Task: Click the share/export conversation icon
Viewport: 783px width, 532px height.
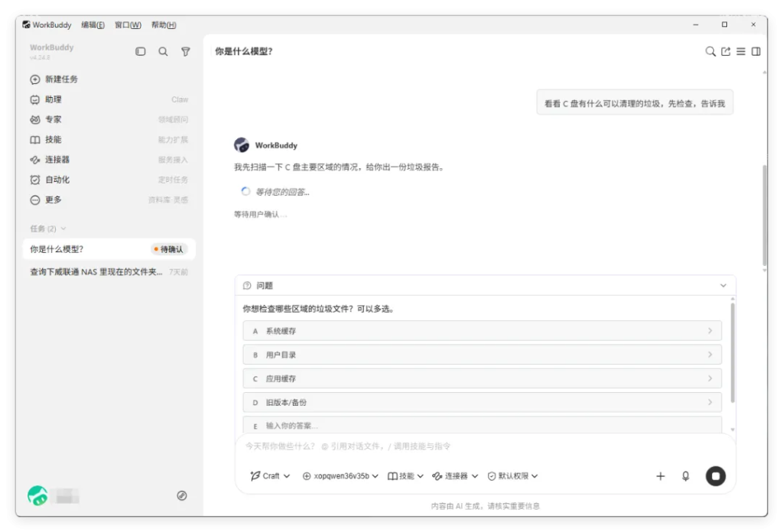Action: pos(726,51)
